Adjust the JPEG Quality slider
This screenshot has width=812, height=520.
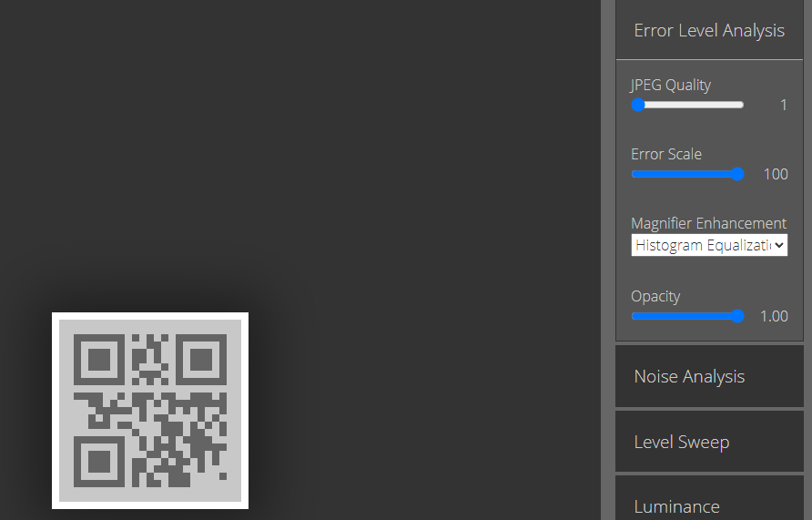pos(687,105)
